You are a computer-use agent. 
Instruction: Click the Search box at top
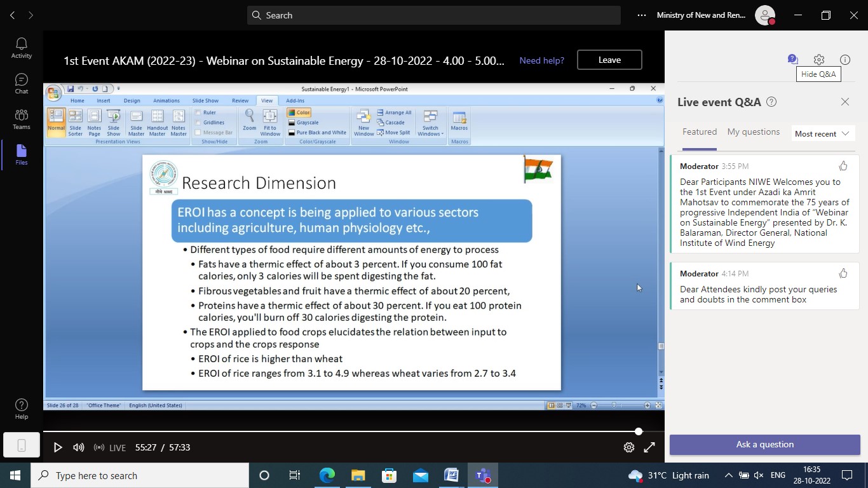coord(433,15)
